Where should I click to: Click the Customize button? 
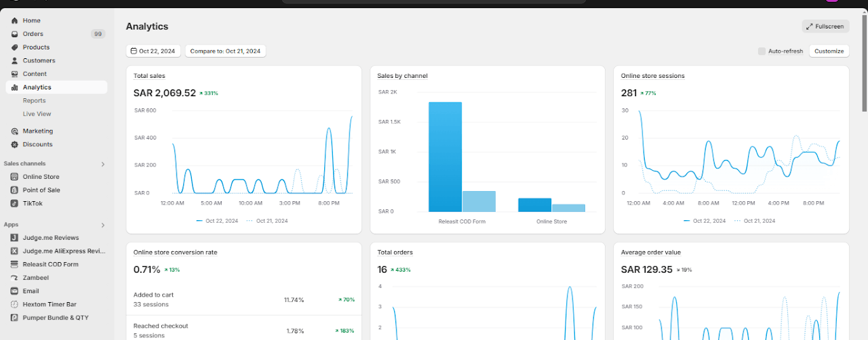[x=829, y=51]
